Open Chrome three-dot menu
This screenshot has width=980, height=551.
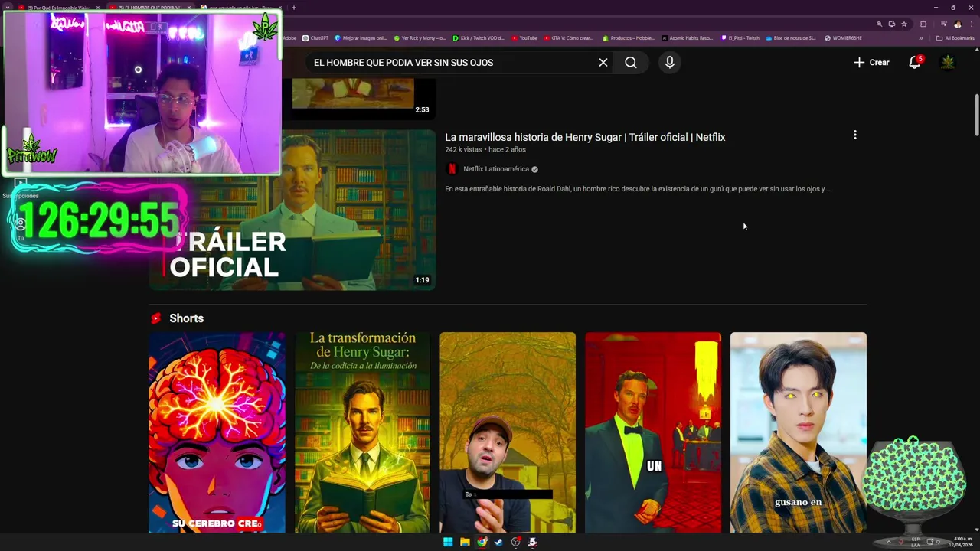(x=970, y=24)
